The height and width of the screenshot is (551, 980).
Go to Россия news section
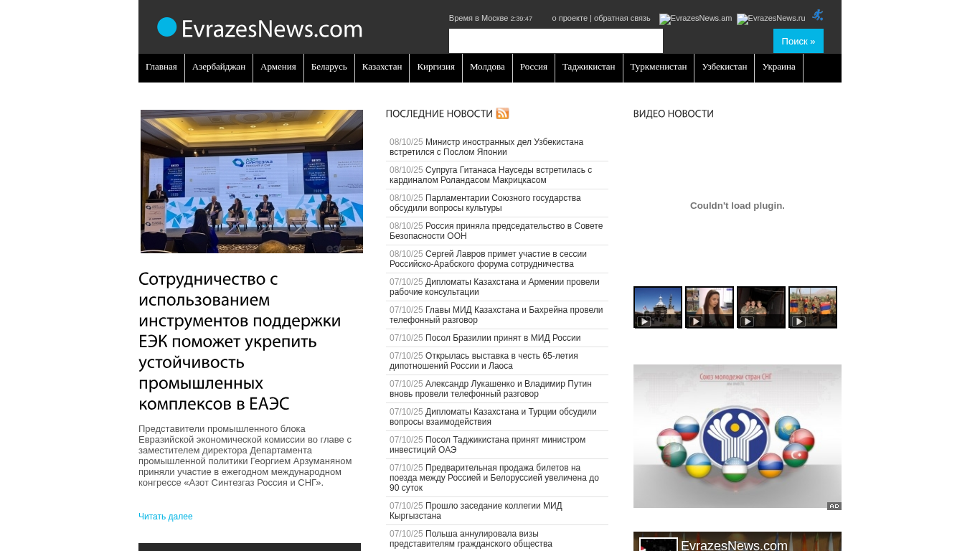pyautogui.click(x=534, y=67)
